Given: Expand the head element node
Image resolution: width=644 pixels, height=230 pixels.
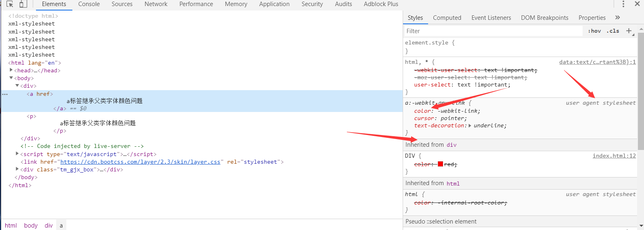Looking at the screenshot, I should click(x=11, y=70).
